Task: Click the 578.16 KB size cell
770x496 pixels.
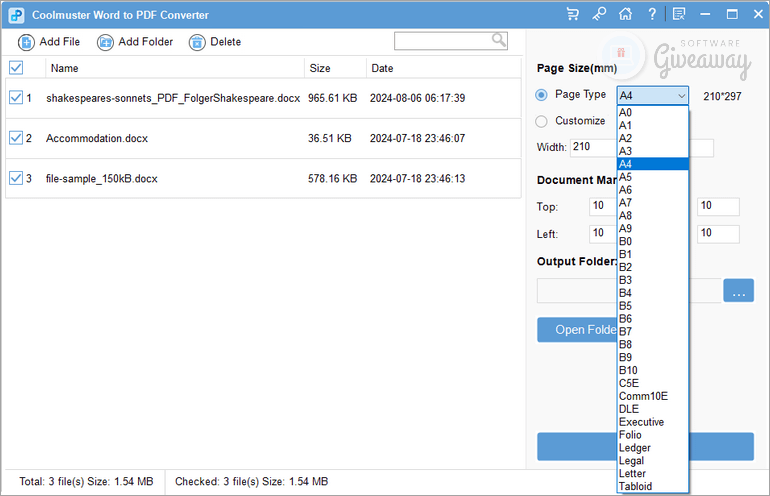Action: point(332,179)
